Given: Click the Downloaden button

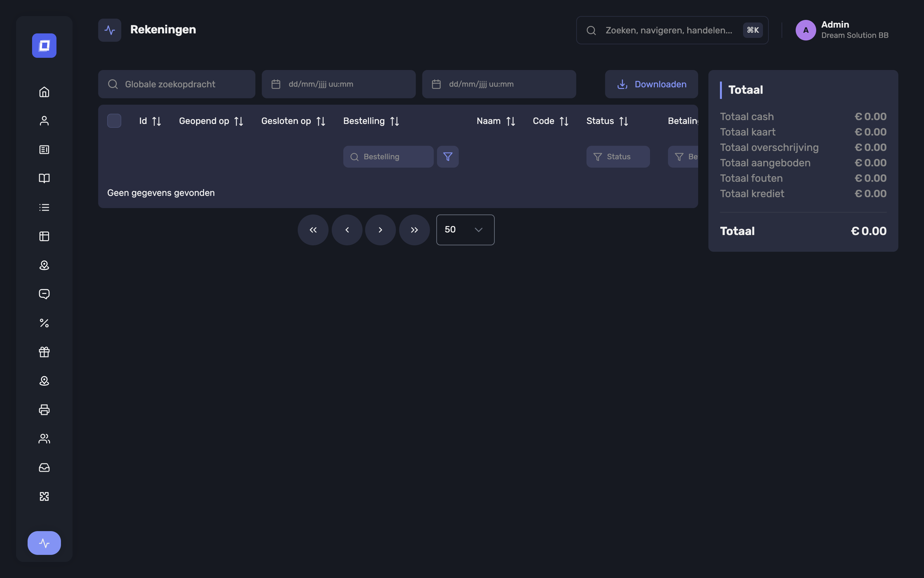Looking at the screenshot, I should pos(651,84).
